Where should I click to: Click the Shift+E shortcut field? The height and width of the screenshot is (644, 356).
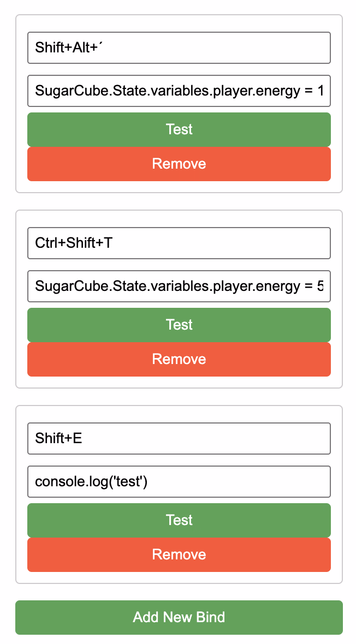coord(179,439)
